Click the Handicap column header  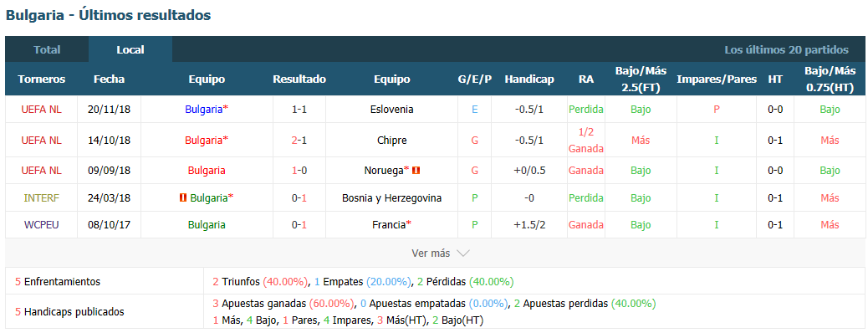click(x=529, y=79)
